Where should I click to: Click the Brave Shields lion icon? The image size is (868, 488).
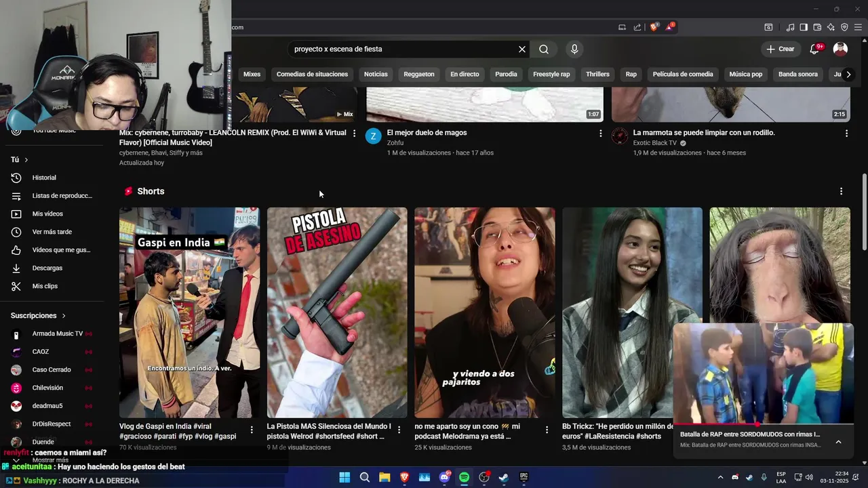654,27
